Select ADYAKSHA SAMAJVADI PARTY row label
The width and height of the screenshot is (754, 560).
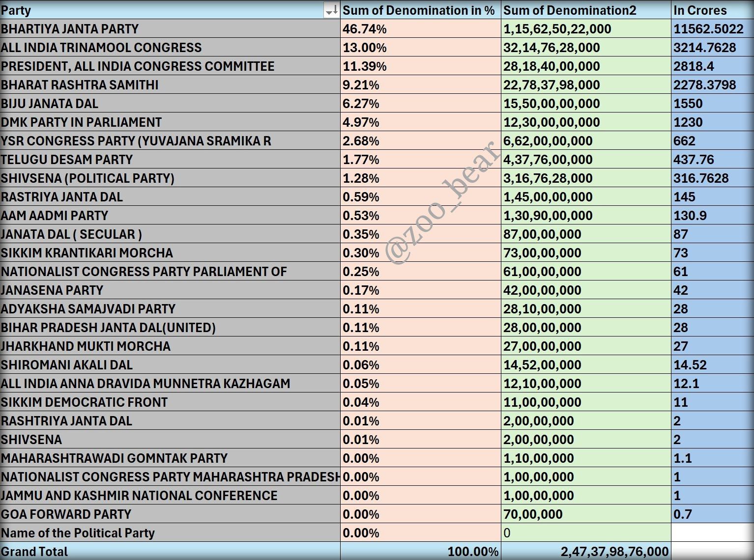170,309
